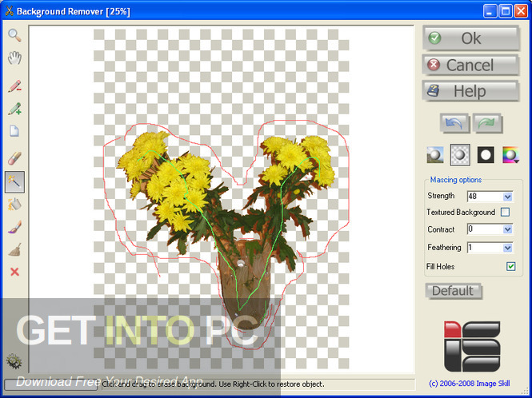
Task: Enable the Textured Background checkbox
Action: pyautogui.click(x=505, y=213)
